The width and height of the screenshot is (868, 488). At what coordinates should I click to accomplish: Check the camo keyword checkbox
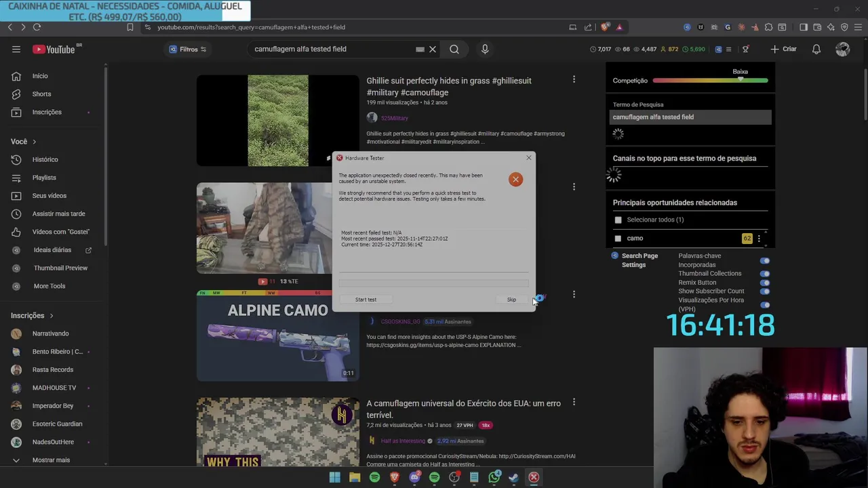coord(618,239)
